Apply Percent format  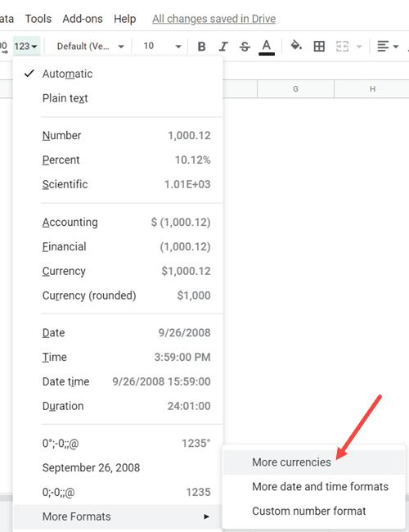(118, 160)
